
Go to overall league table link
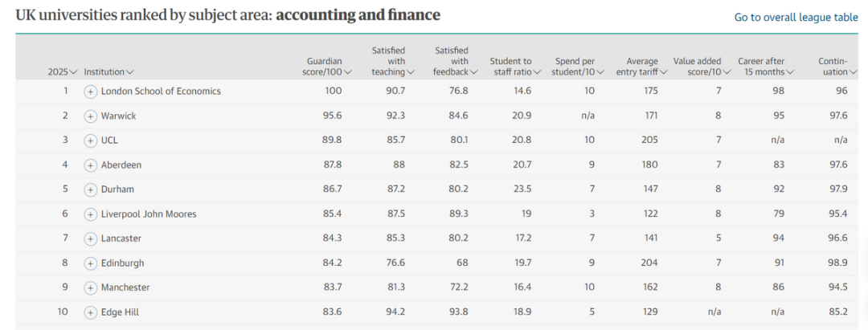[x=796, y=18]
